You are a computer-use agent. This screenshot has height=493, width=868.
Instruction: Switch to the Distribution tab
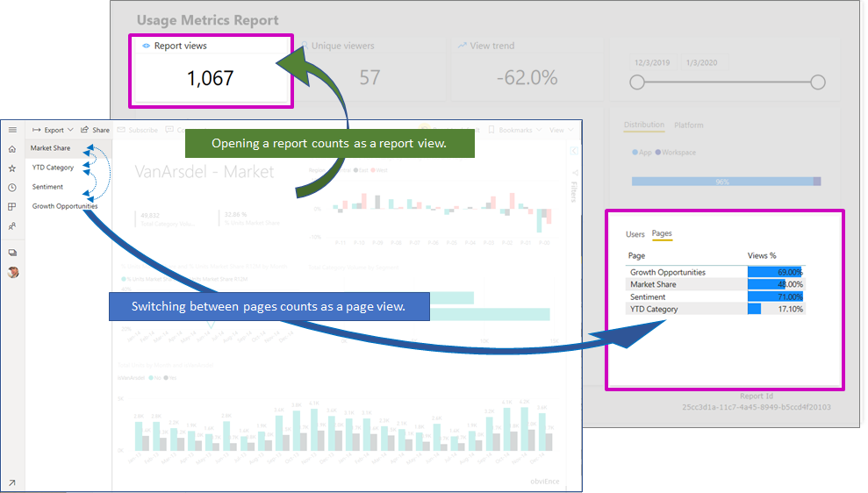click(644, 125)
